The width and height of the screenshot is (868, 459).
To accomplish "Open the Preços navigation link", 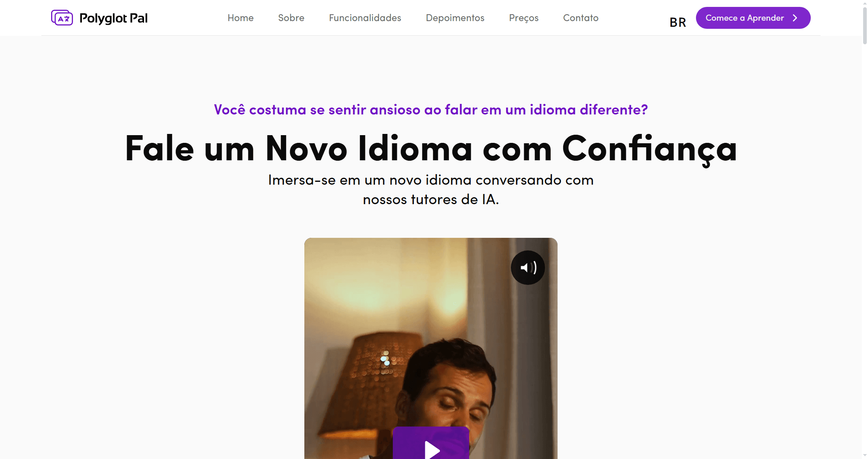I will [523, 18].
